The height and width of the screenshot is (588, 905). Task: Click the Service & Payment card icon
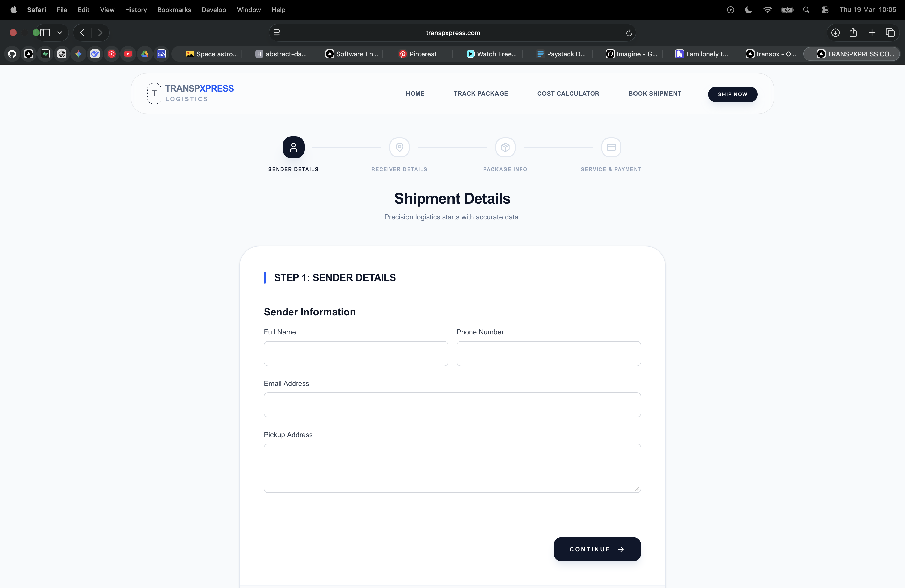[611, 147]
